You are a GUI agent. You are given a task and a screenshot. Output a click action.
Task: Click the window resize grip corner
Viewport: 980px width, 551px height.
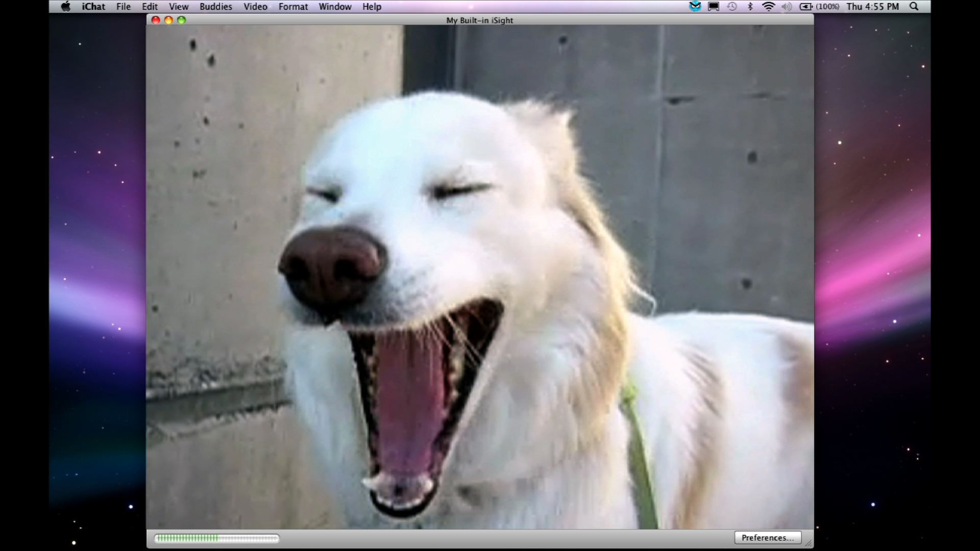click(808, 544)
